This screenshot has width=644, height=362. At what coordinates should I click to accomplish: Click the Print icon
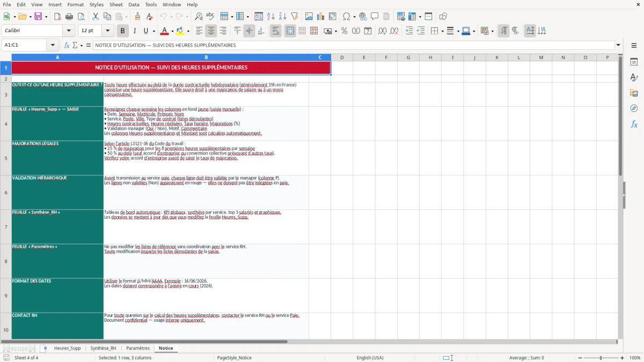coord(70,17)
